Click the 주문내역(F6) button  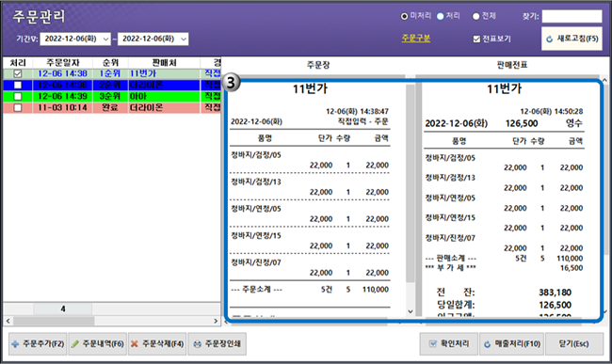(x=98, y=343)
